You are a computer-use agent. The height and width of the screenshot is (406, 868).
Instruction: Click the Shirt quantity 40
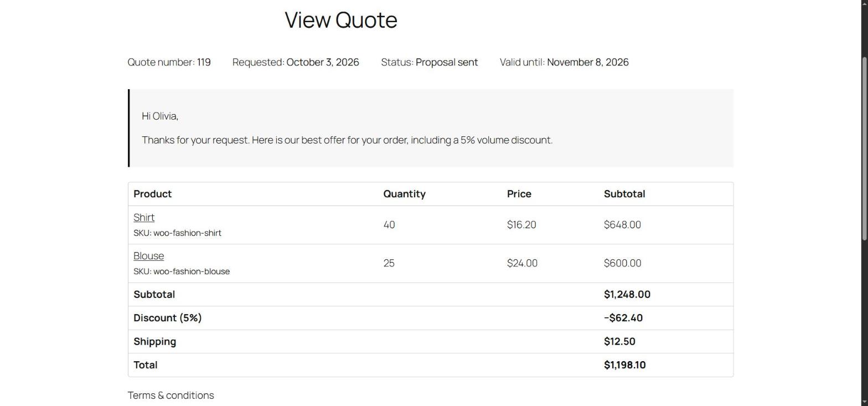389,225
